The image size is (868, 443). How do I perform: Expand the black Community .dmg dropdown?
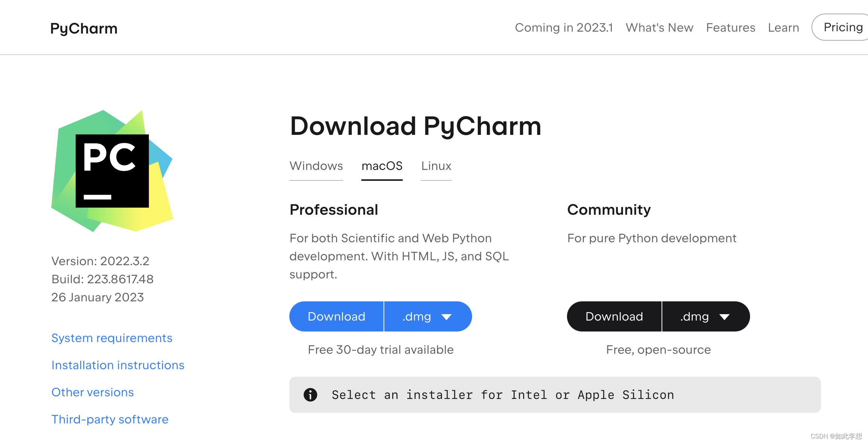pyautogui.click(x=706, y=316)
